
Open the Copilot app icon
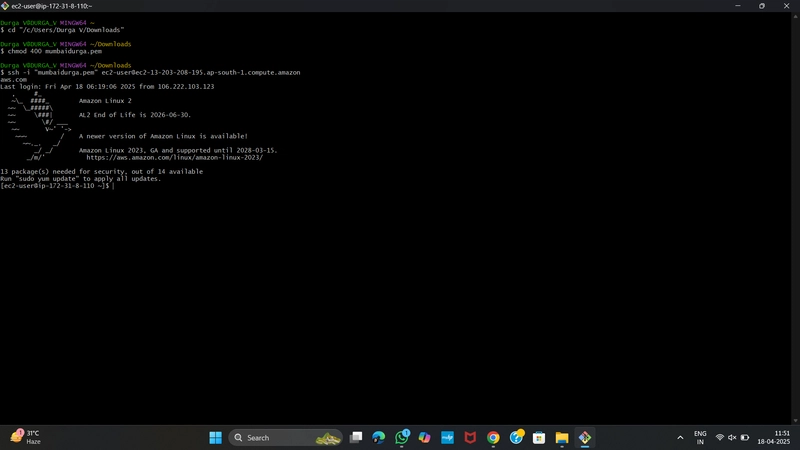tap(424, 438)
